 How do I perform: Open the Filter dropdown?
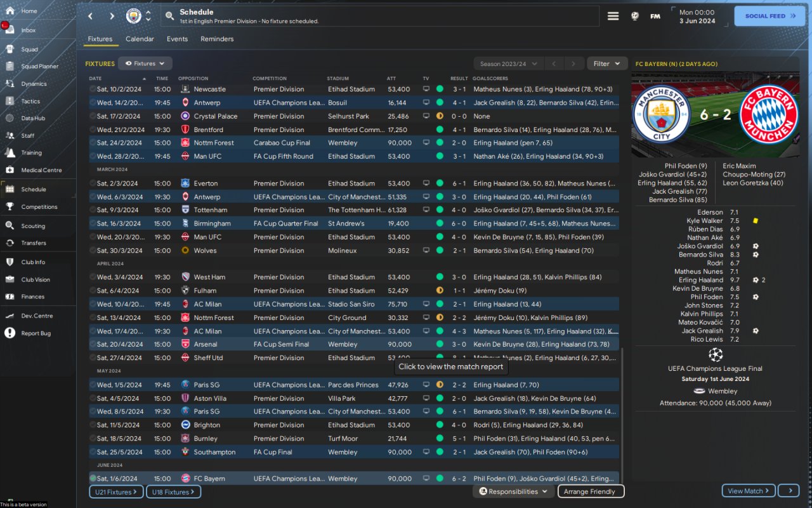(607, 63)
